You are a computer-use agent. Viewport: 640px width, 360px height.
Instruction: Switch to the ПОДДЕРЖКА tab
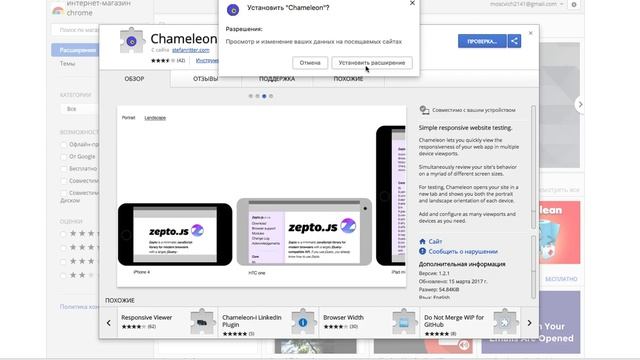pyautogui.click(x=277, y=79)
